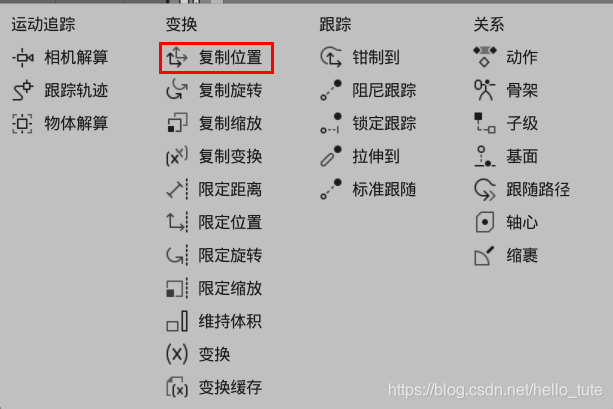
Task: Click the 相机解算 camera solver icon
Action: (23, 58)
